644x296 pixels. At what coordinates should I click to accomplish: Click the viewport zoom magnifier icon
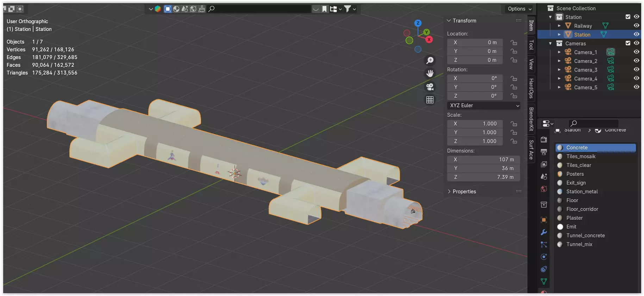tap(430, 60)
